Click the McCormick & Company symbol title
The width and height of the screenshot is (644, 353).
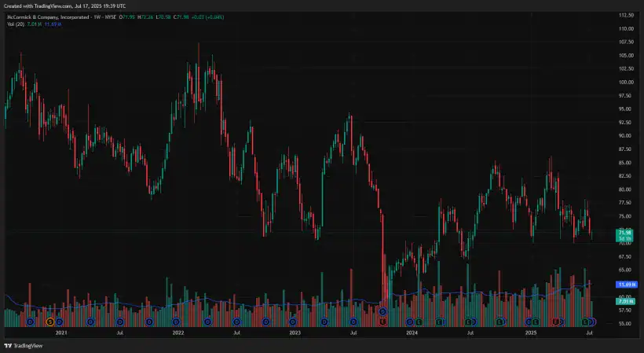coord(47,17)
